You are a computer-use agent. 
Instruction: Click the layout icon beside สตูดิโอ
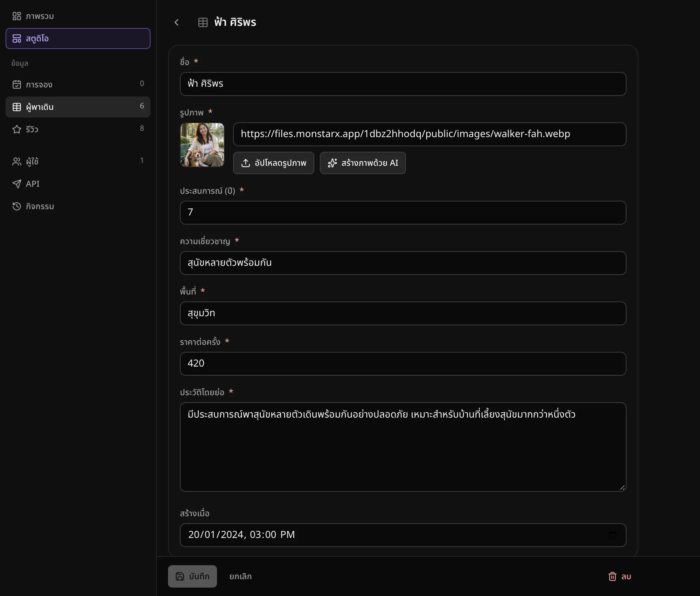pos(17,38)
